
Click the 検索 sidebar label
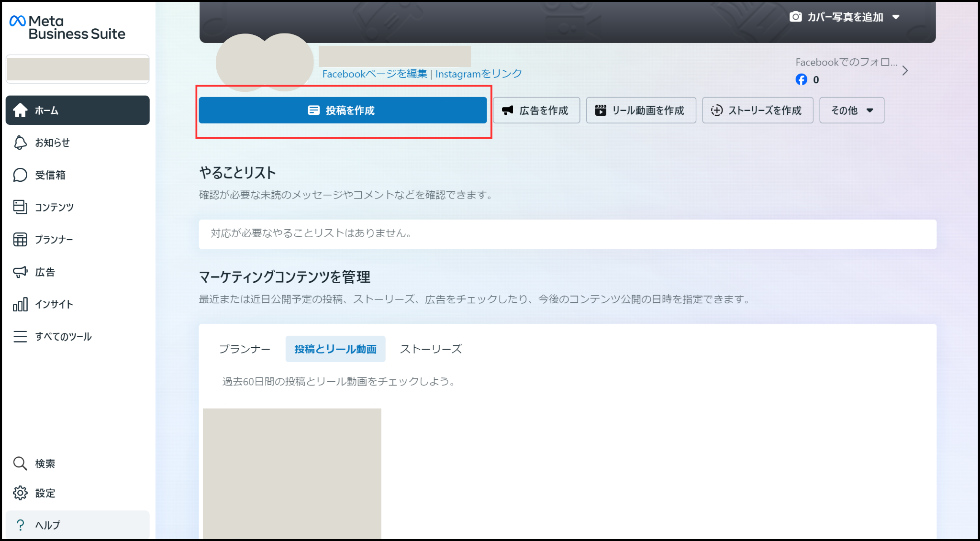coord(45,464)
